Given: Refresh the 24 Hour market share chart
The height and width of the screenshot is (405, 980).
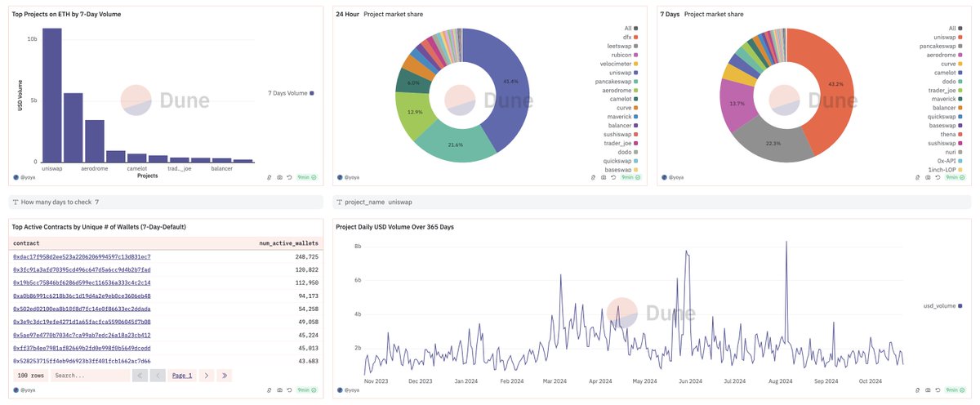Looking at the screenshot, I should pyautogui.click(x=614, y=177).
